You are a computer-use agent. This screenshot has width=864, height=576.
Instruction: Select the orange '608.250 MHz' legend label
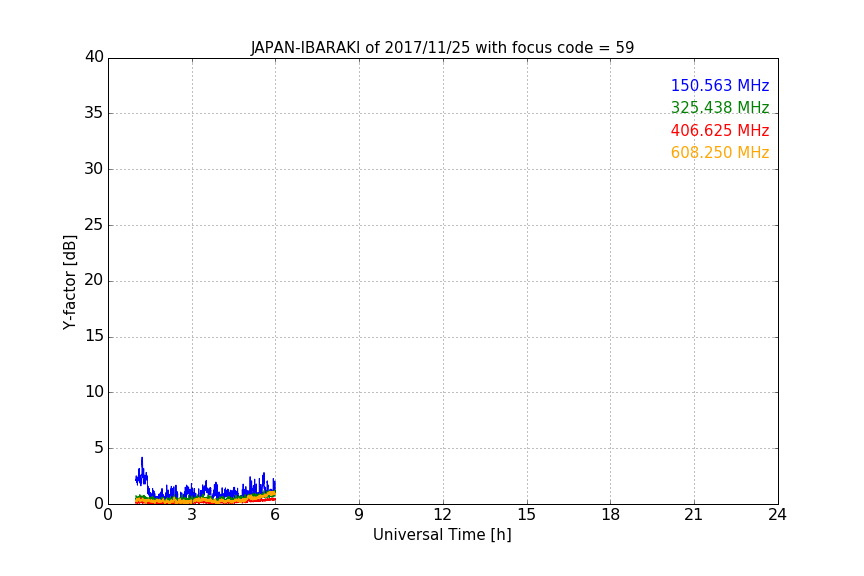point(720,153)
